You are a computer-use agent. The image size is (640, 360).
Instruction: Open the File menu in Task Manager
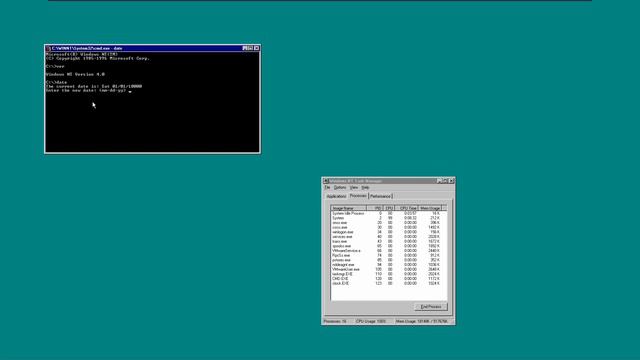[327, 187]
